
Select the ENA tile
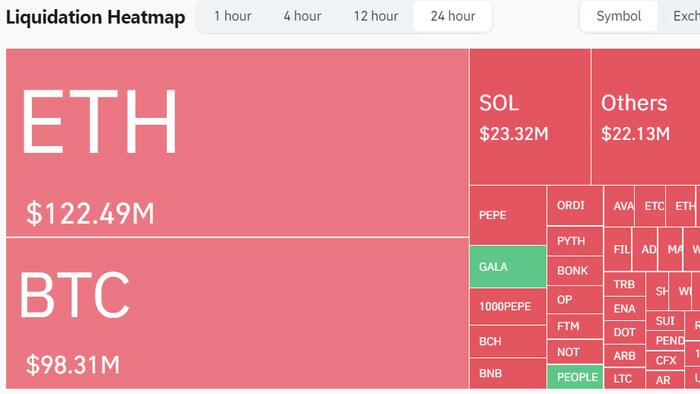(x=624, y=309)
